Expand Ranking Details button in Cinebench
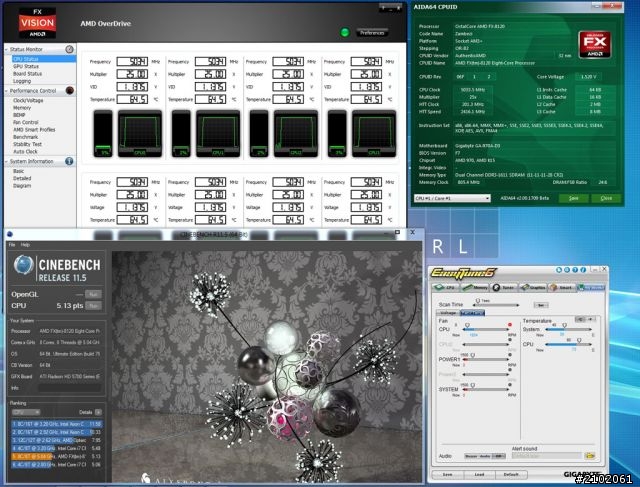The image size is (640, 487). point(98,412)
